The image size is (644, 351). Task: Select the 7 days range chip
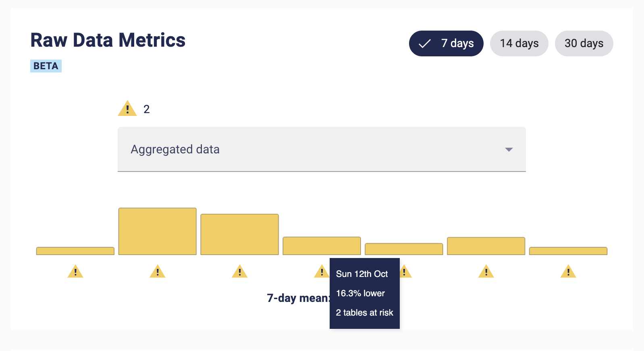446,43
